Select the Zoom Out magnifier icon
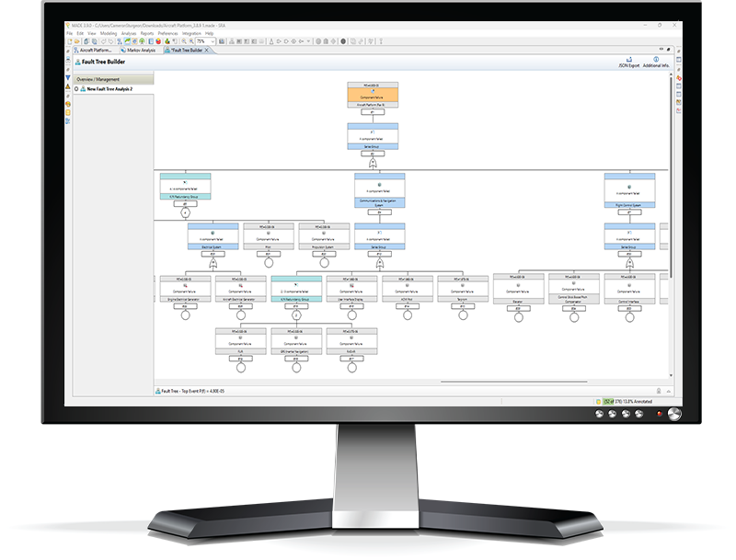Screen dimensions: 736x560 pyautogui.click(x=192, y=40)
